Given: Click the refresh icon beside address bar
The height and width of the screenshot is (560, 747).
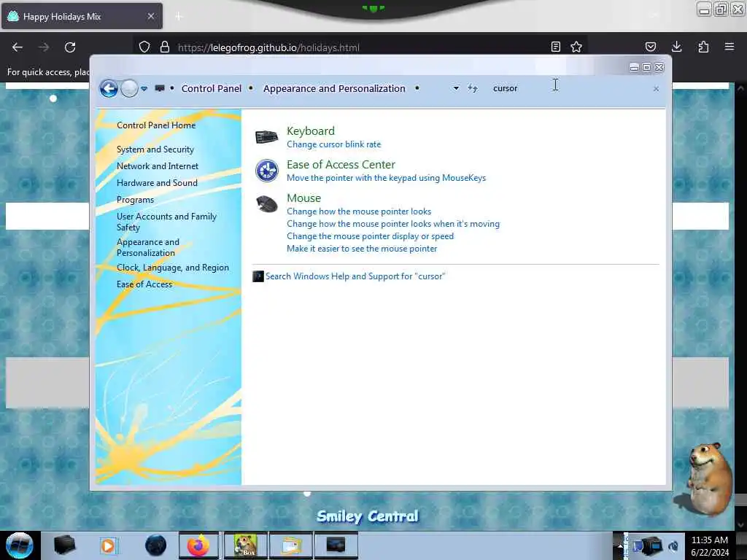Looking at the screenshot, I should click(x=472, y=88).
